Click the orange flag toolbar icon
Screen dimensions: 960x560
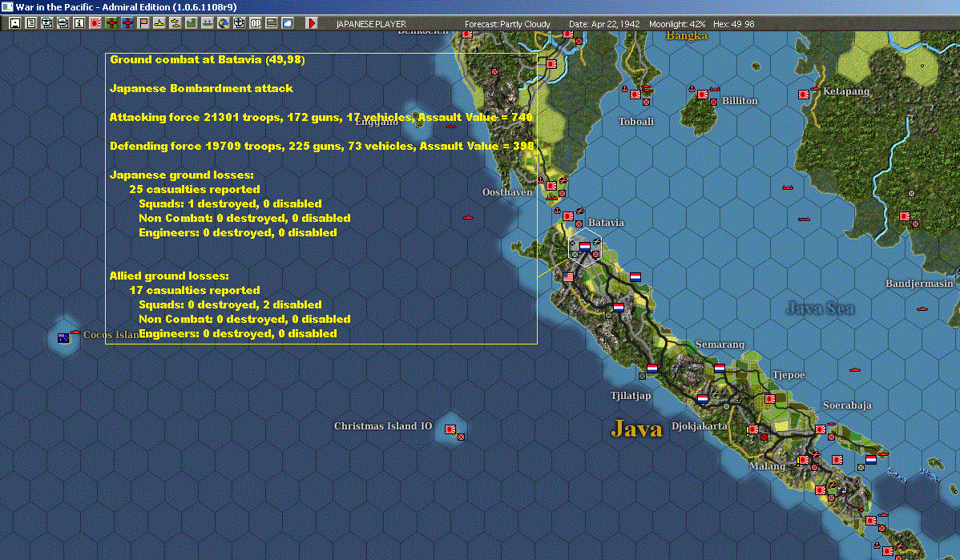coord(143,23)
